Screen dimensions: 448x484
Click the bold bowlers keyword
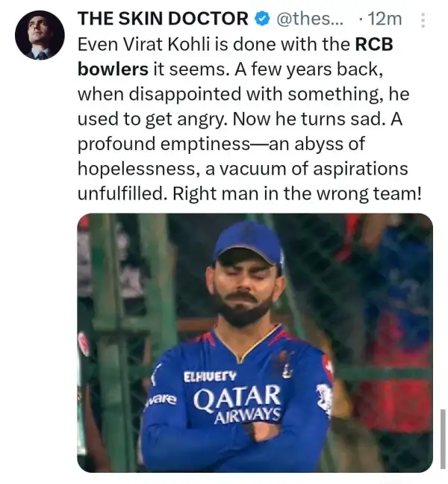(113, 69)
